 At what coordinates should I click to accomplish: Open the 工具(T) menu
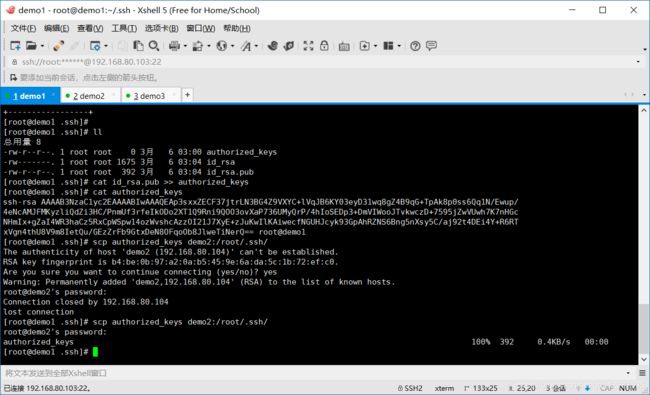[x=124, y=28]
